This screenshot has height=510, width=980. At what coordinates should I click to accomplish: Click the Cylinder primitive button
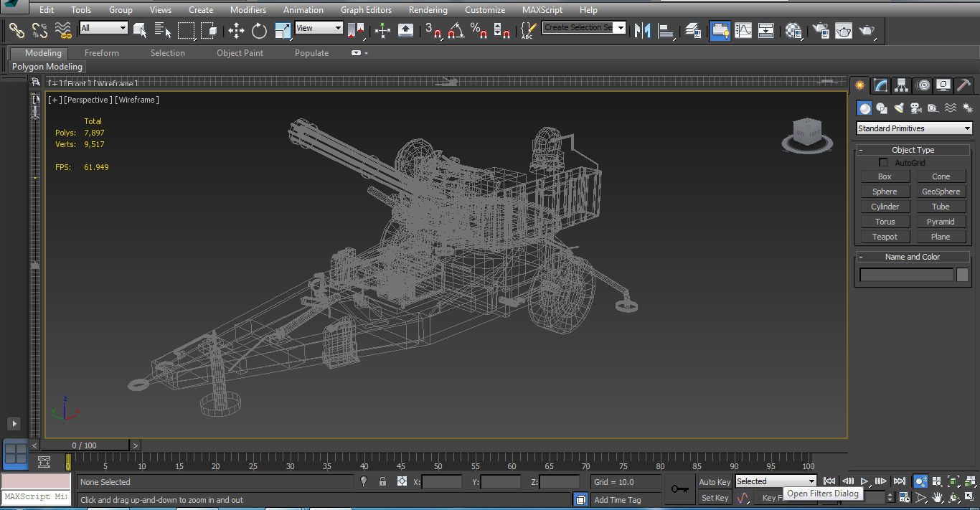(885, 207)
